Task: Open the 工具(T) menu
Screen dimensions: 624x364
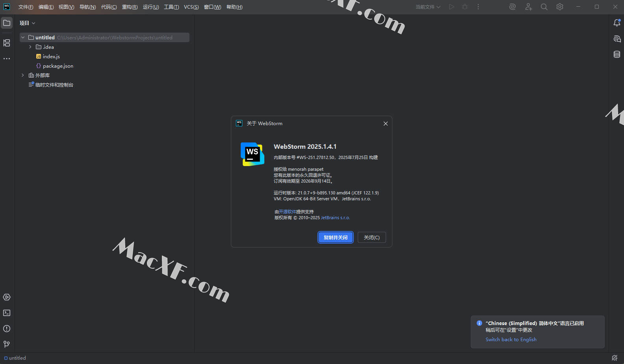Action: coord(171,7)
